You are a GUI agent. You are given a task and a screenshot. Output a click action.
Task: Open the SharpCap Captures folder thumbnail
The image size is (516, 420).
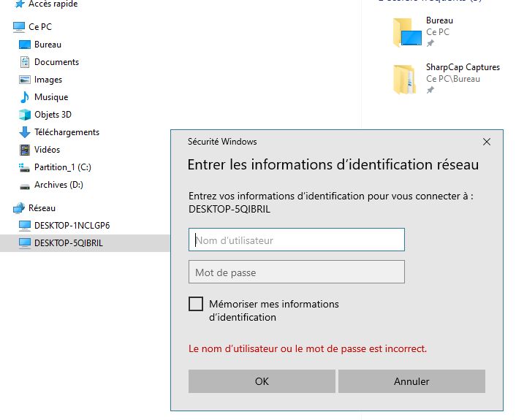coord(404,80)
